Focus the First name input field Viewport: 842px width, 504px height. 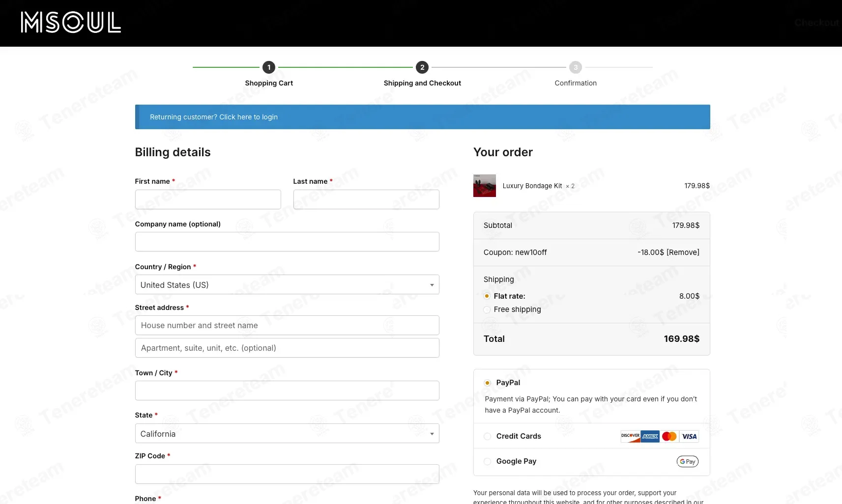208,199
